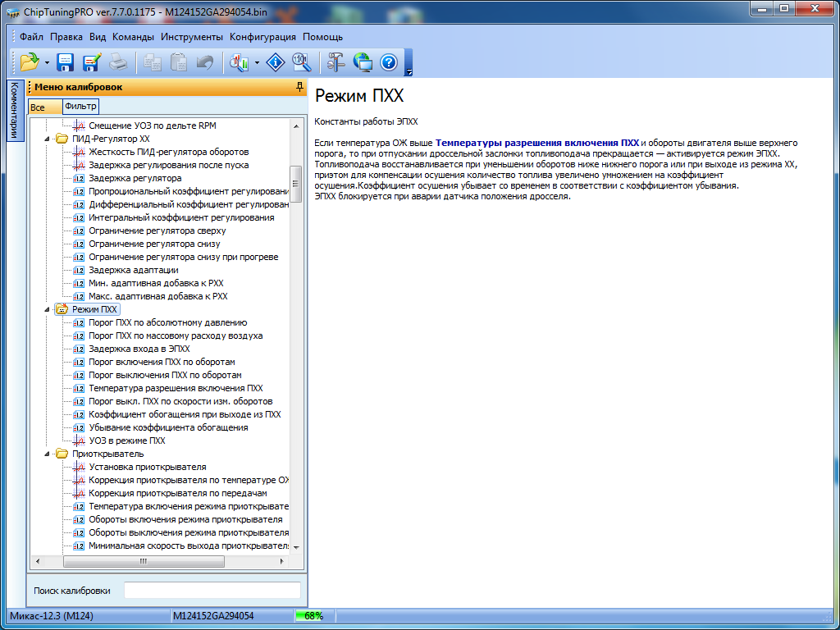840x630 pixels.
Task: Open dropdown arrow next to open folder icon
Action: [47, 62]
